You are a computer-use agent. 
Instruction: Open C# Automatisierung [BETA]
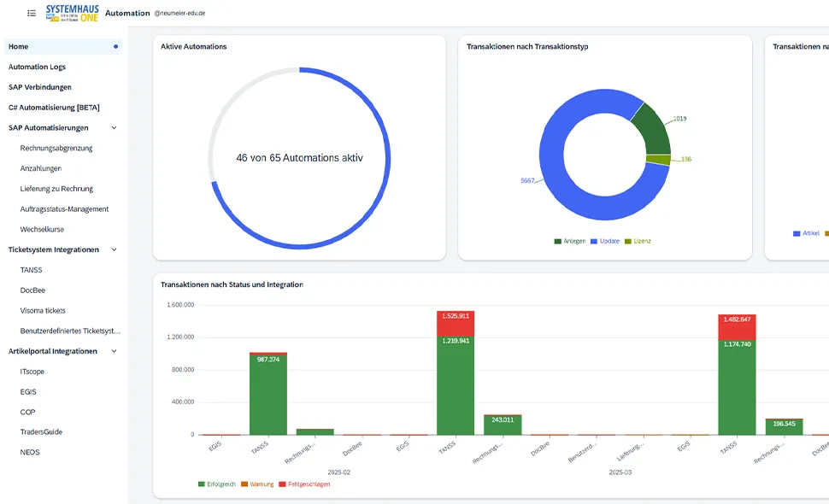(x=54, y=108)
